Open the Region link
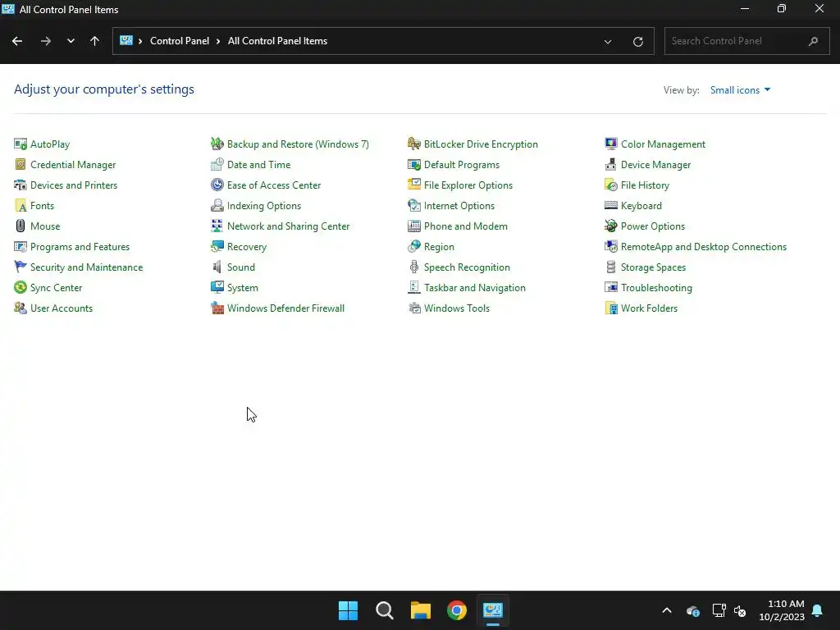Viewport: 840px width, 630px height. click(439, 247)
